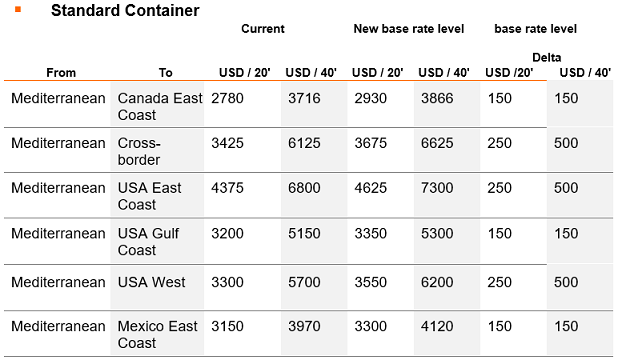Image resolution: width=618 pixels, height=360 pixels.
Task: Select the USA Gulf Coast destination cell
Action: (157, 241)
